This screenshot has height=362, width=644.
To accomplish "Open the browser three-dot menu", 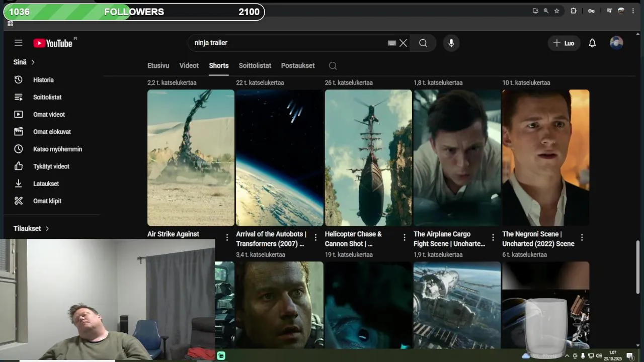I will 633,11.
